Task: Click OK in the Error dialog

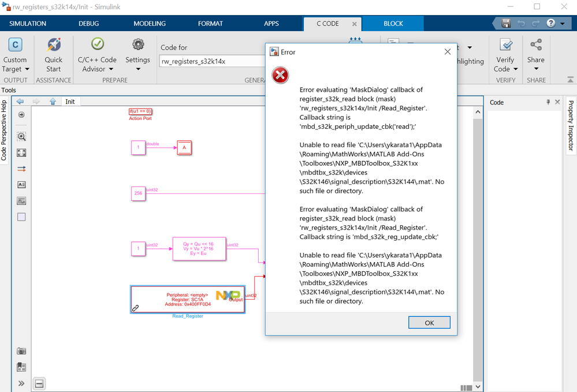Action: 429,323
